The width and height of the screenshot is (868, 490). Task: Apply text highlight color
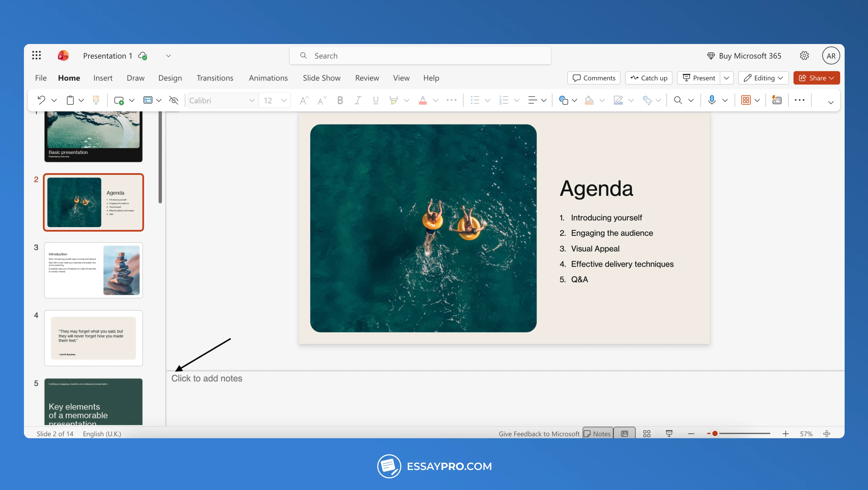point(394,100)
